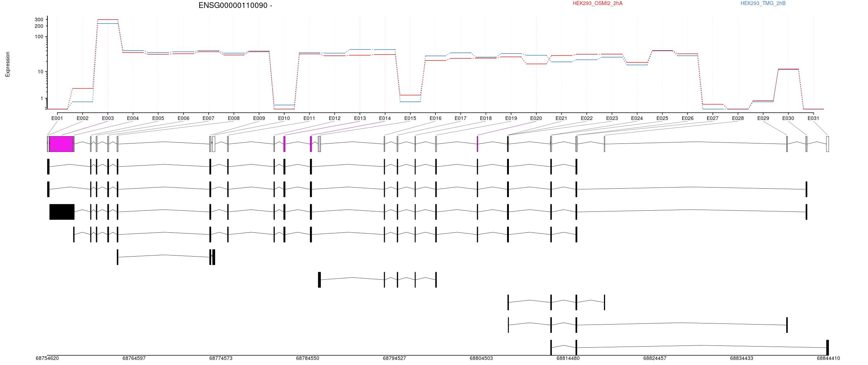Click y-axis tick value 100

(39, 37)
